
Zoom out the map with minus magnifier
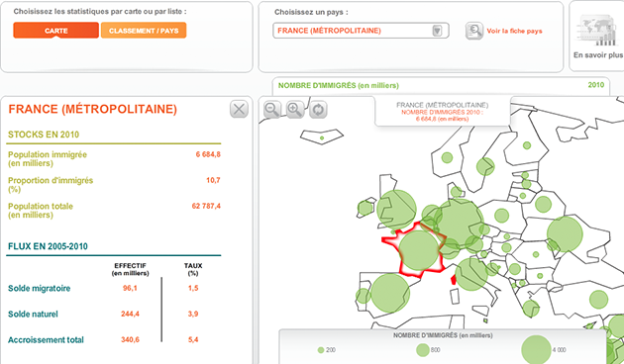tap(272, 109)
